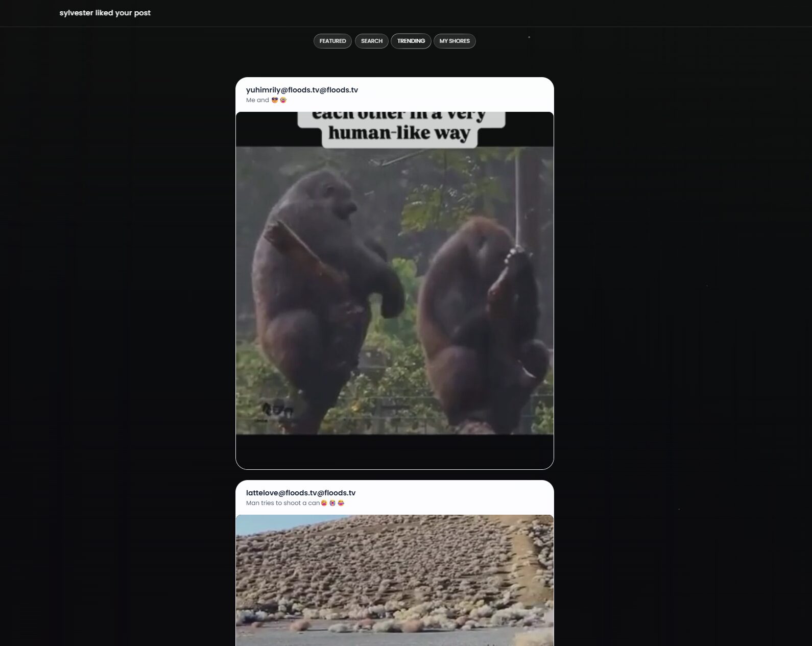The width and height of the screenshot is (812, 646).
Task: Switch to the SEARCH tab
Action: (x=371, y=41)
